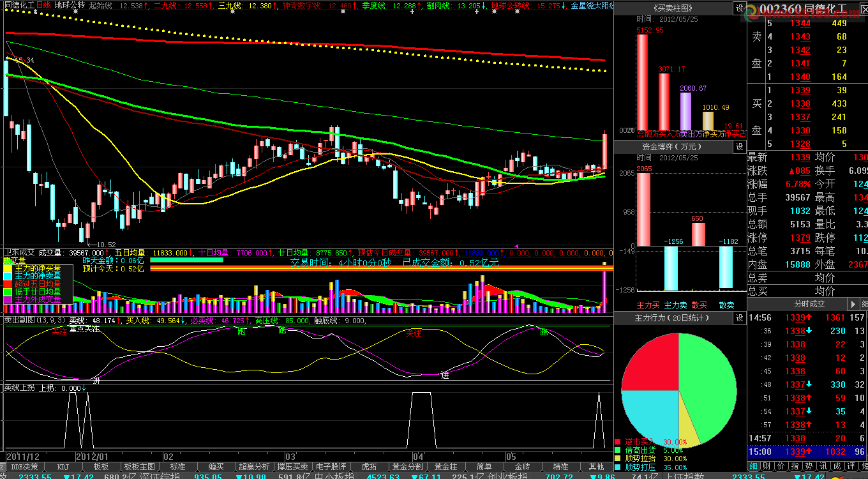Click the 5152.95 total bar in 买卖柱图
The width and height of the screenshot is (868, 479).
click(642, 82)
